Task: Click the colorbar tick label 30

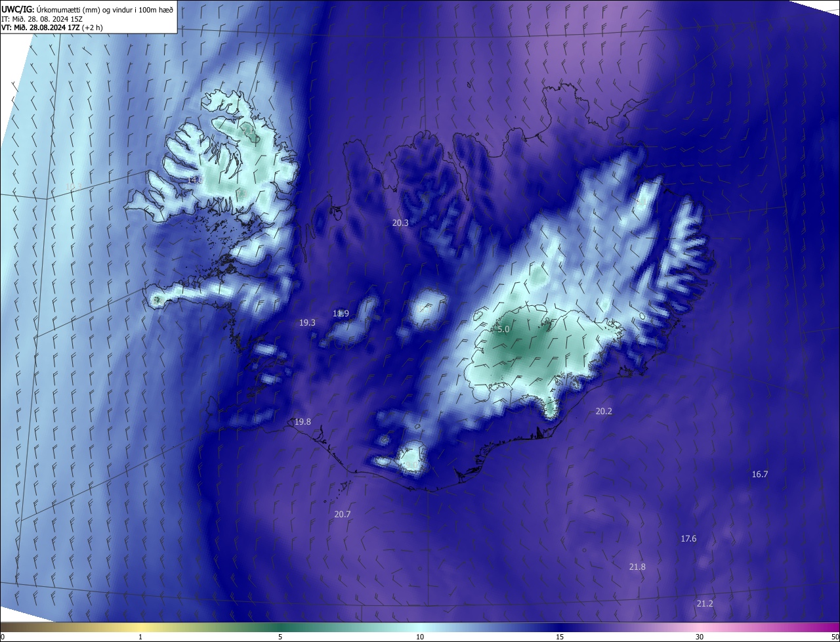Action: (x=700, y=637)
